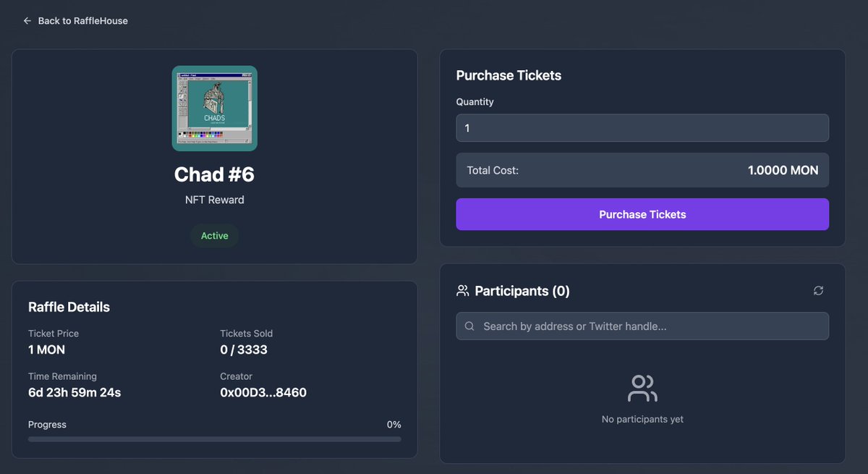Click the raffle progress bar
Viewport: 868px width, 474px height.
[214, 439]
